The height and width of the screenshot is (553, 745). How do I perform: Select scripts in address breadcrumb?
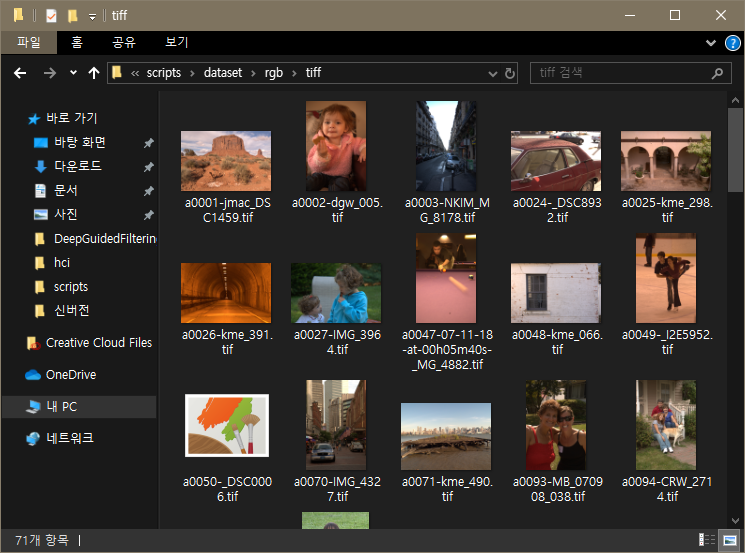(163, 73)
